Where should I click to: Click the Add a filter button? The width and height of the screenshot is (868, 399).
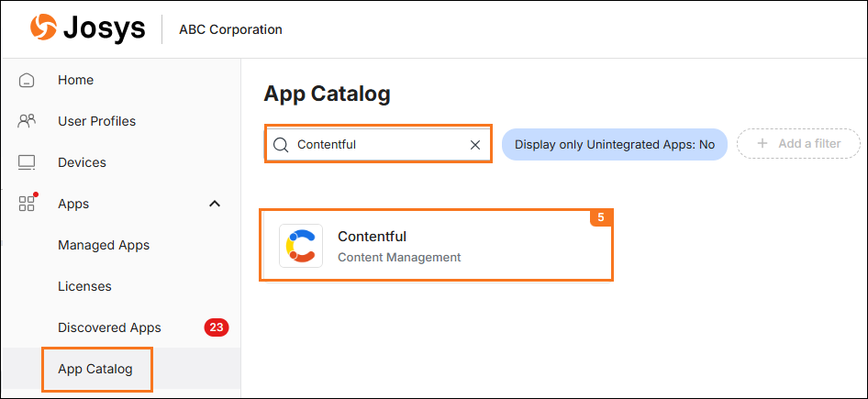pyautogui.click(x=798, y=144)
